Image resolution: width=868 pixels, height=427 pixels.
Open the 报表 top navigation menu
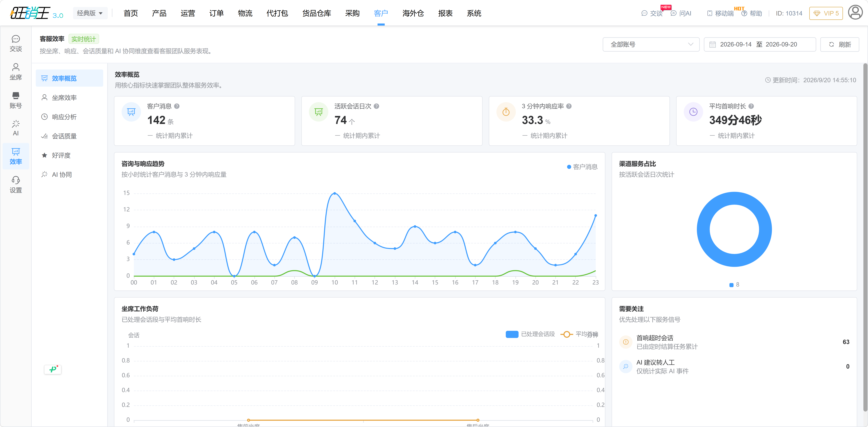pyautogui.click(x=445, y=13)
